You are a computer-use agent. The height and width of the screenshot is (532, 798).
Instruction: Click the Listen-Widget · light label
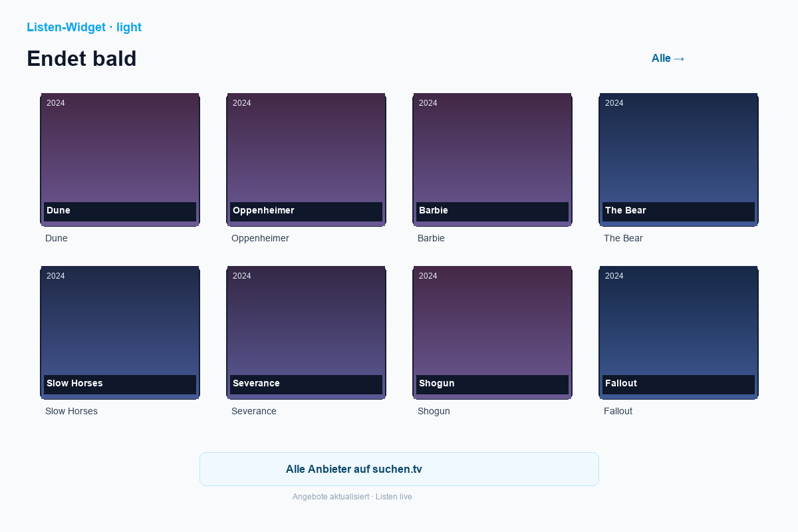84,27
